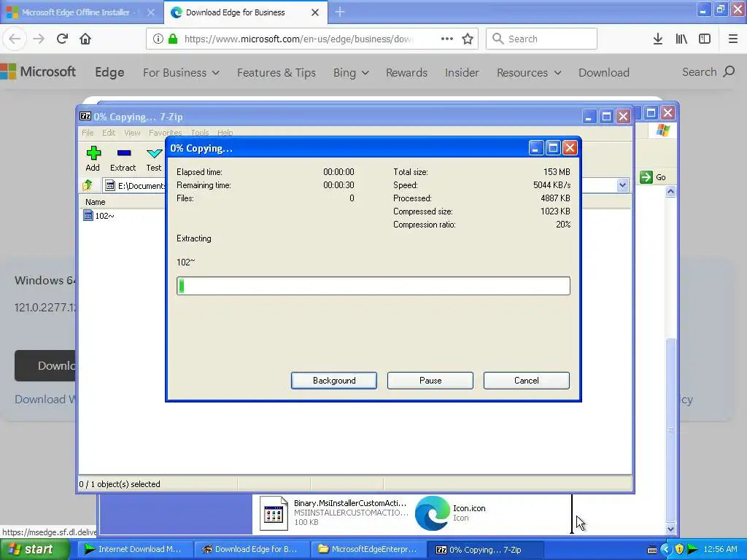This screenshot has height=560, width=747.
Task: Expand the 7-Zip address path dropdown
Action: tap(622, 185)
